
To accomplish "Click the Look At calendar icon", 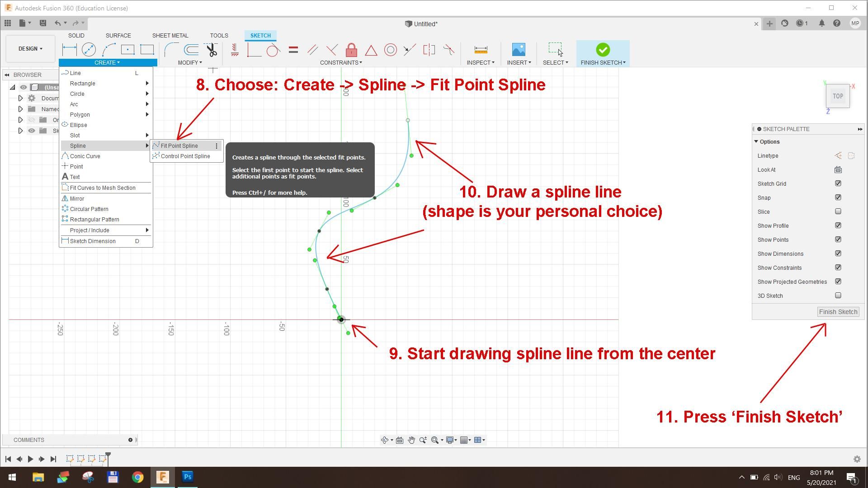I will [x=838, y=170].
